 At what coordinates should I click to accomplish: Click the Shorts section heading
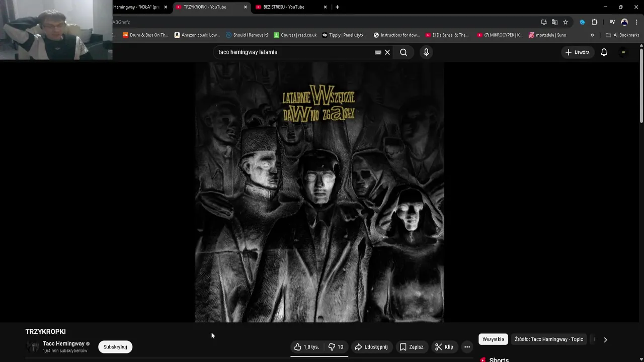coord(499,360)
